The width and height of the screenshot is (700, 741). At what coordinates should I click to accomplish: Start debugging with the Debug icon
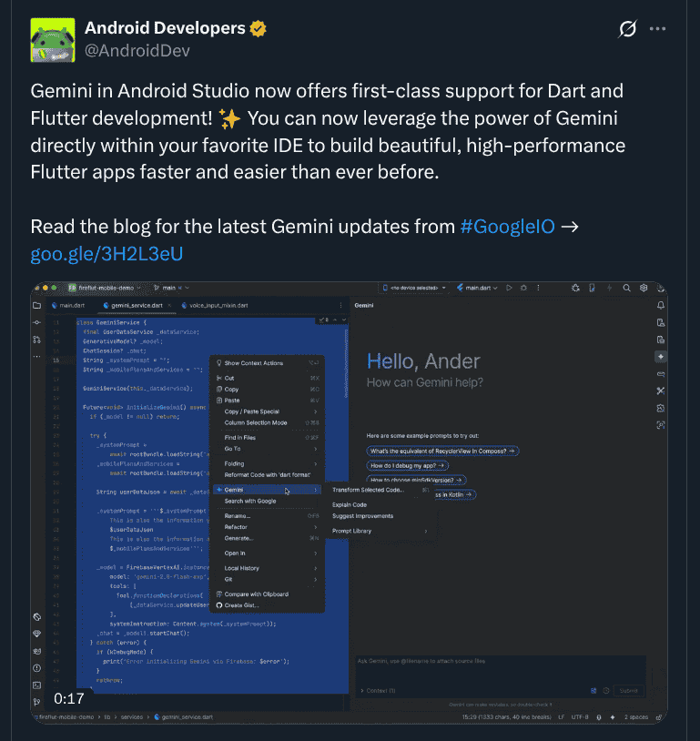coord(523,288)
